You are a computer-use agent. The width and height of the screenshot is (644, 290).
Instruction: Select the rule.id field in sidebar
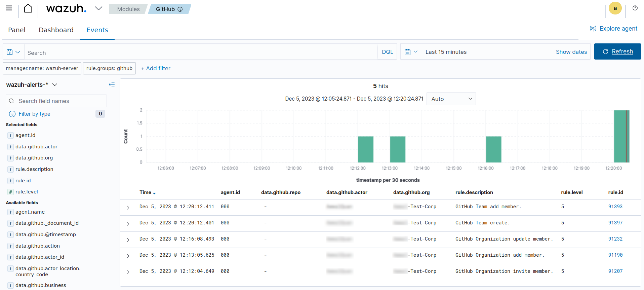(23, 181)
